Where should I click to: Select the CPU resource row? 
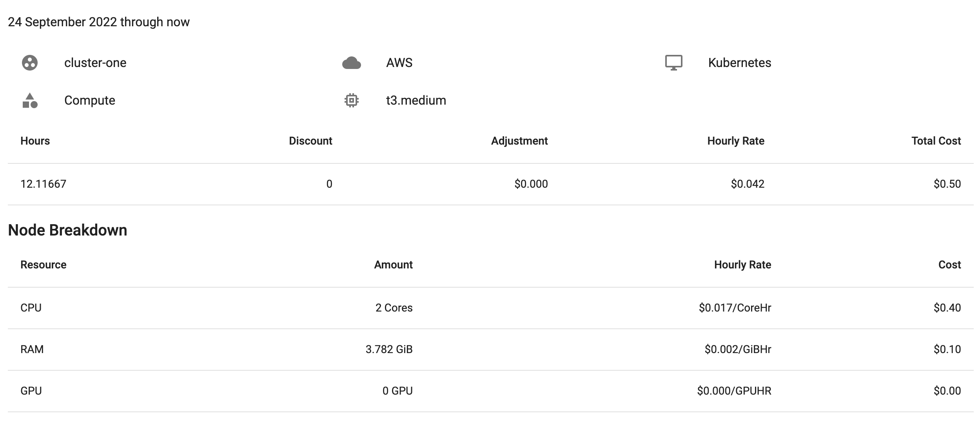click(x=31, y=308)
